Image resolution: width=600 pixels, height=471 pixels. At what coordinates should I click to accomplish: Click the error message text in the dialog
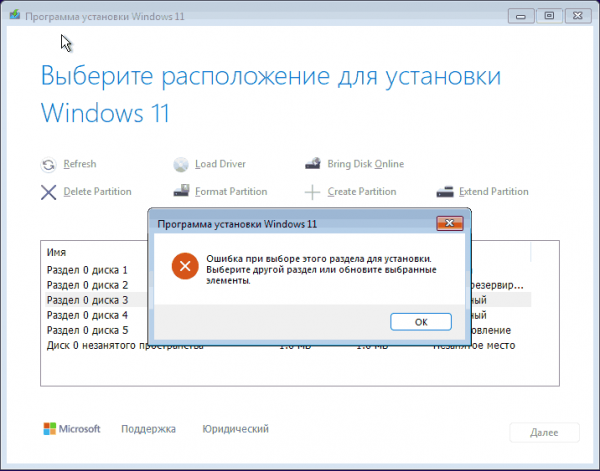tap(321, 269)
